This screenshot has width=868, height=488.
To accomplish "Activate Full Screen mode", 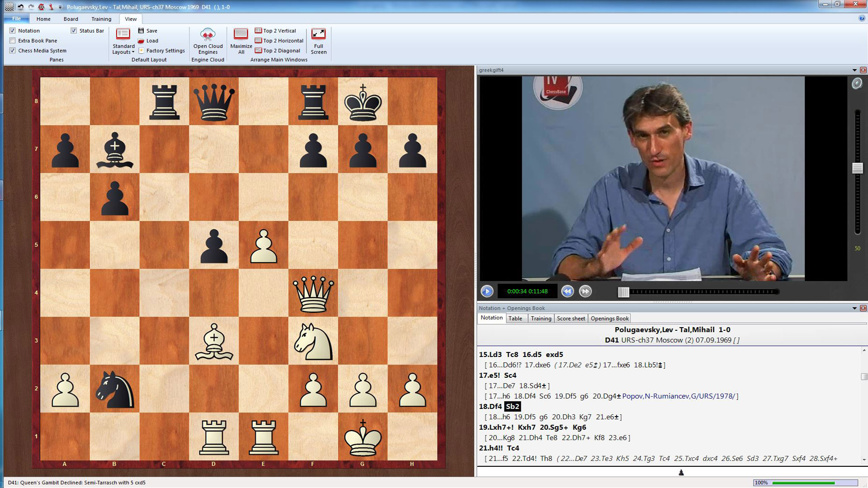I will pos(319,41).
